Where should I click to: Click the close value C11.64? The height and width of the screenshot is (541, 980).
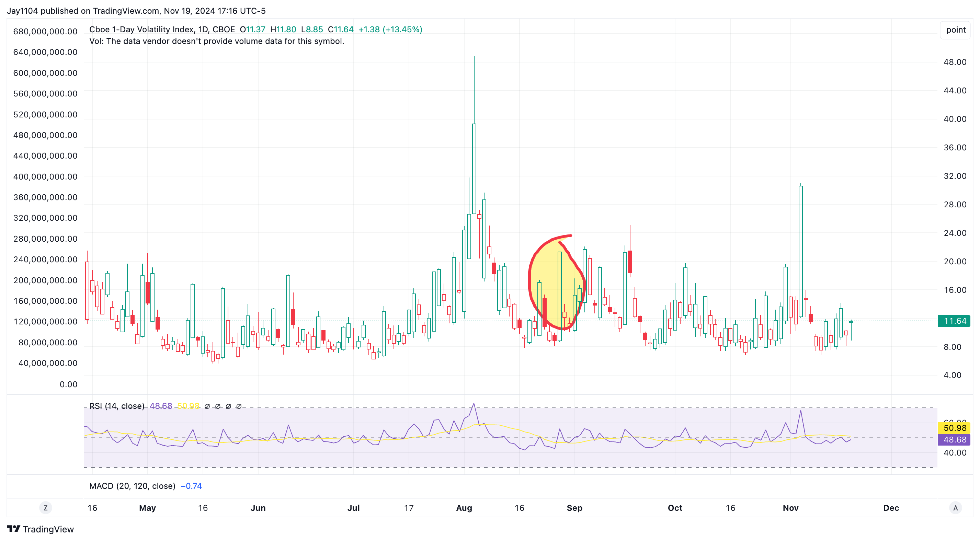341,29
